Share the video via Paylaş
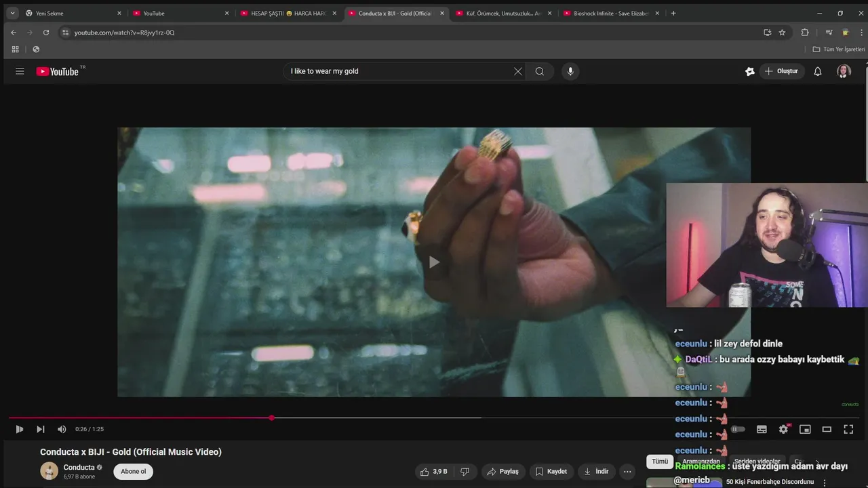The height and width of the screenshot is (488, 868). [x=503, y=472]
